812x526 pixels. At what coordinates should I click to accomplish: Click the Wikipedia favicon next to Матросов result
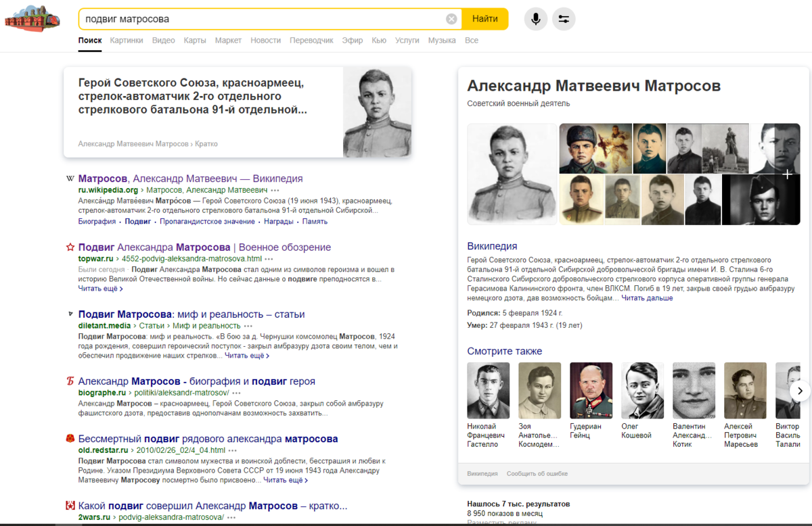(x=70, y=179)
